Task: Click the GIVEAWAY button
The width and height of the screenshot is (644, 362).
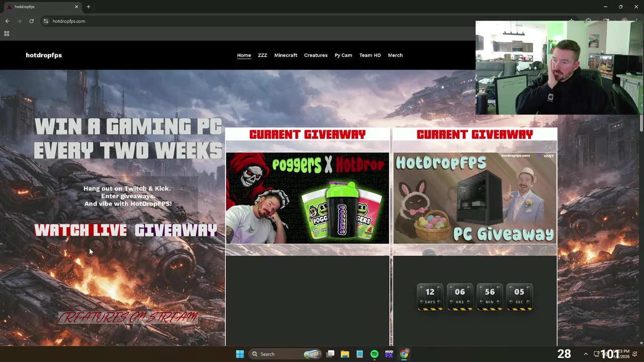Action: pyautogui.click(x=176, y=230)
